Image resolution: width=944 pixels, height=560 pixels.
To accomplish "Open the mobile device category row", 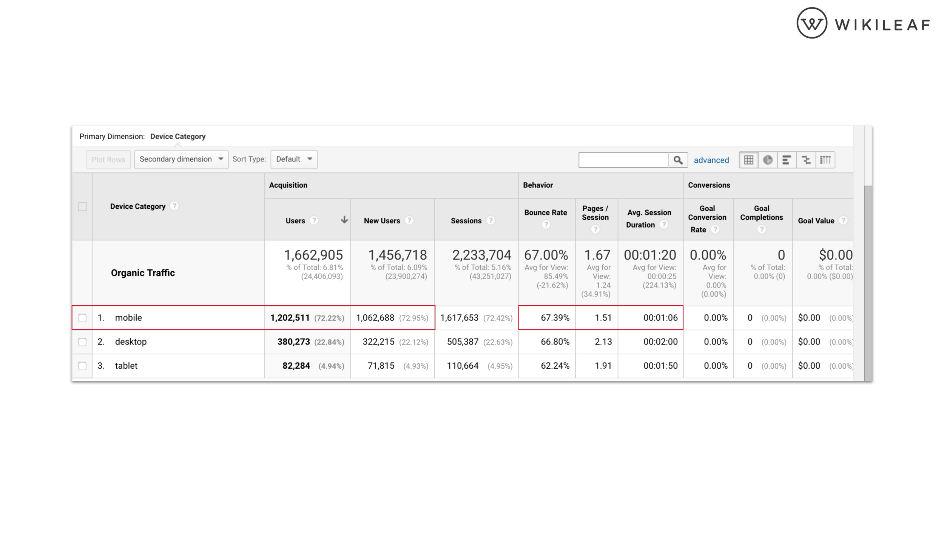I will (128, 318).
